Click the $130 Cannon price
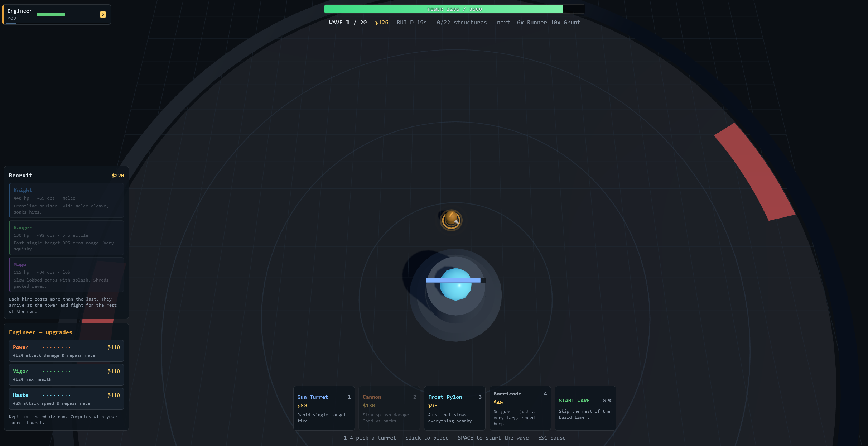 (369, 406)
